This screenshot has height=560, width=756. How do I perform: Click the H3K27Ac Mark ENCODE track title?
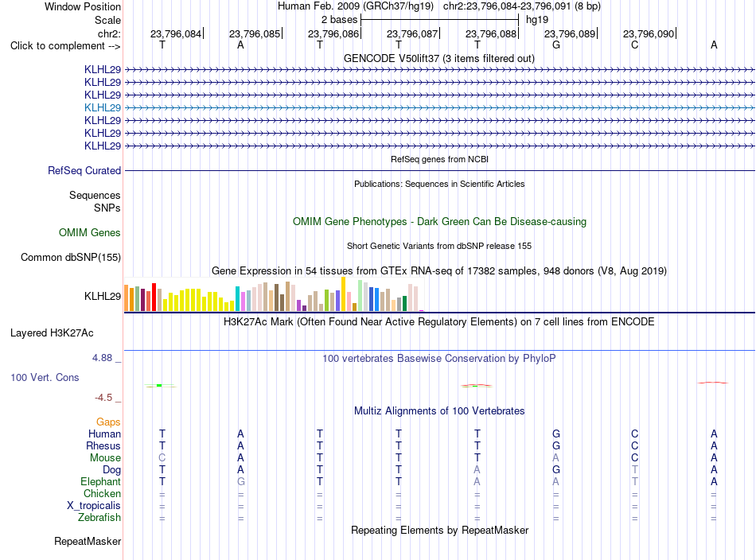(439, 322)
